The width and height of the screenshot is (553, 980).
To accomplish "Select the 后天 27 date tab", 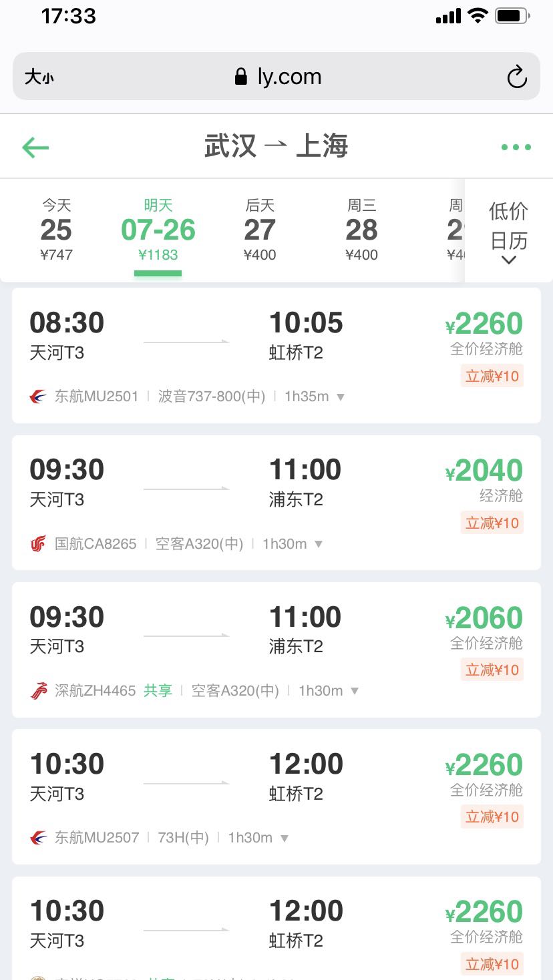I will click(x=260, y=230).
